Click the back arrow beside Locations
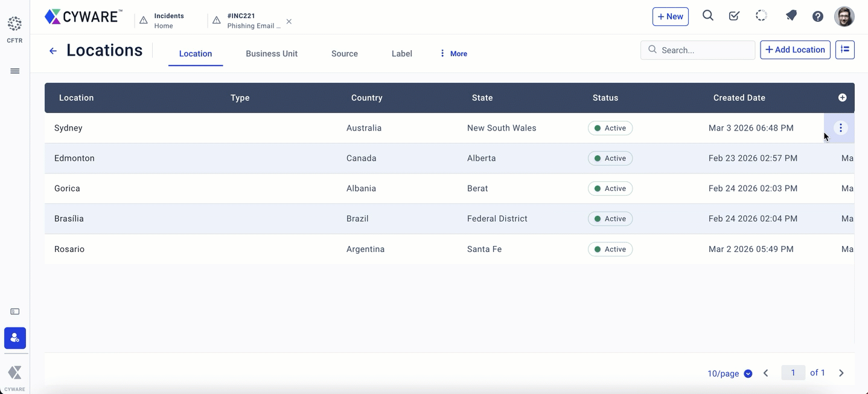Screen dimensions: 868x394 (53, 51)
